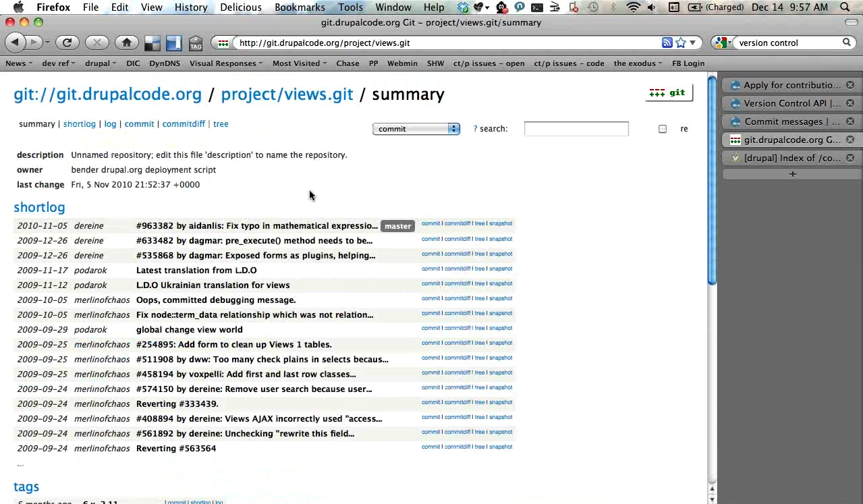
Task: Expand the 'Most Visited' bookmarks folder
Action: point(300,63)
